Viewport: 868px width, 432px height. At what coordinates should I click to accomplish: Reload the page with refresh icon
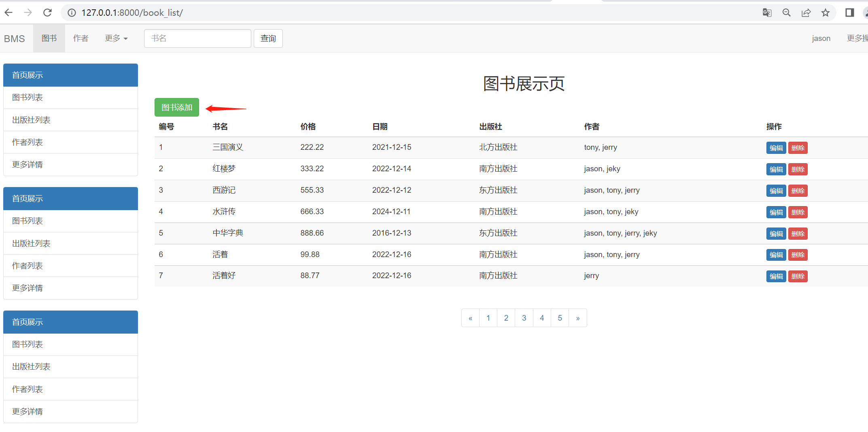[x=47, y=13]
